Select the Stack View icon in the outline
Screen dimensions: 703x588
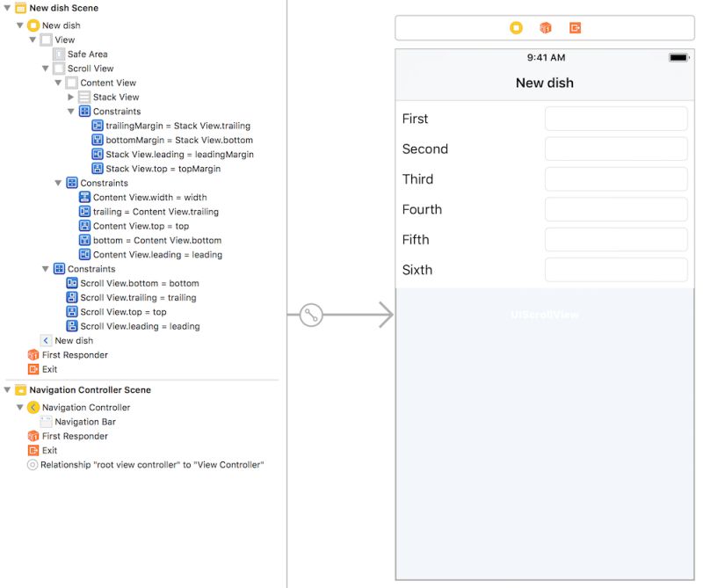click(x=85, y=97)
